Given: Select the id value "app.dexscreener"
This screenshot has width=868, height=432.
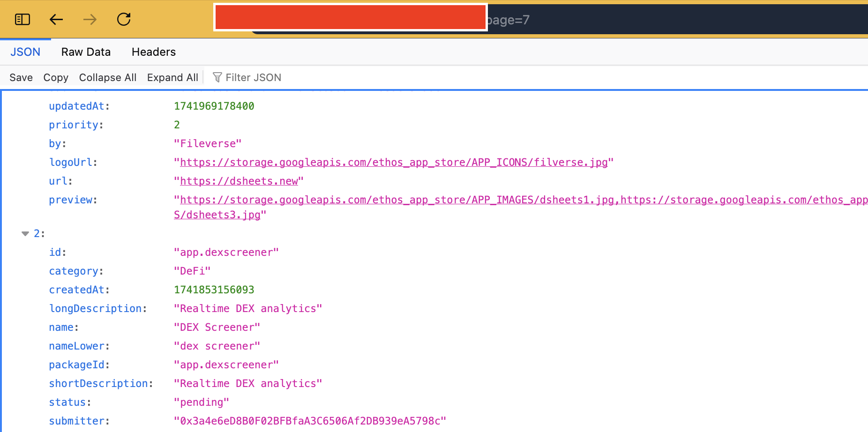Looking at the screenshot, I should [x=226, y=252].
